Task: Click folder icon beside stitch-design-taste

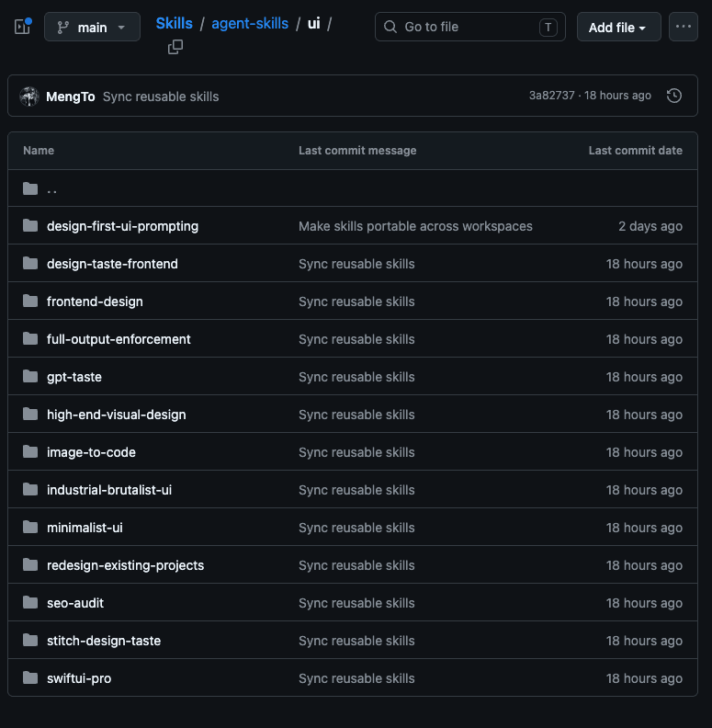Action: click(30, 641)
